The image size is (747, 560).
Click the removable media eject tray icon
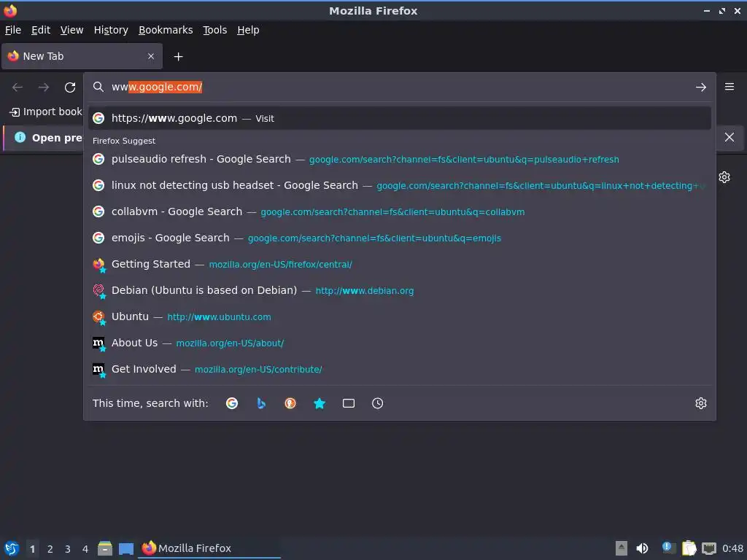pyautogui.click(x=622, y=548)
